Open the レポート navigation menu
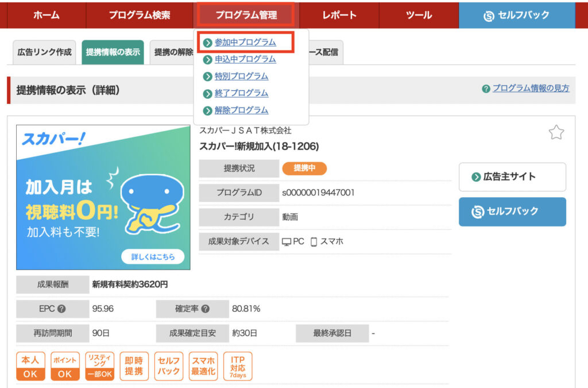 [x=339, y=15]
